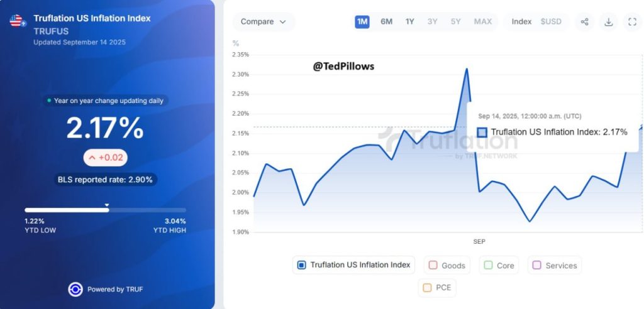Click the download chart icon

(x=609, y=22)
